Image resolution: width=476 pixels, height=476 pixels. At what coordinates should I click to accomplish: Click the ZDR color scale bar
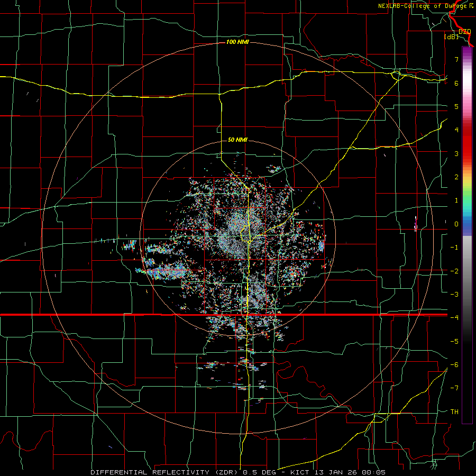(467, 235)
